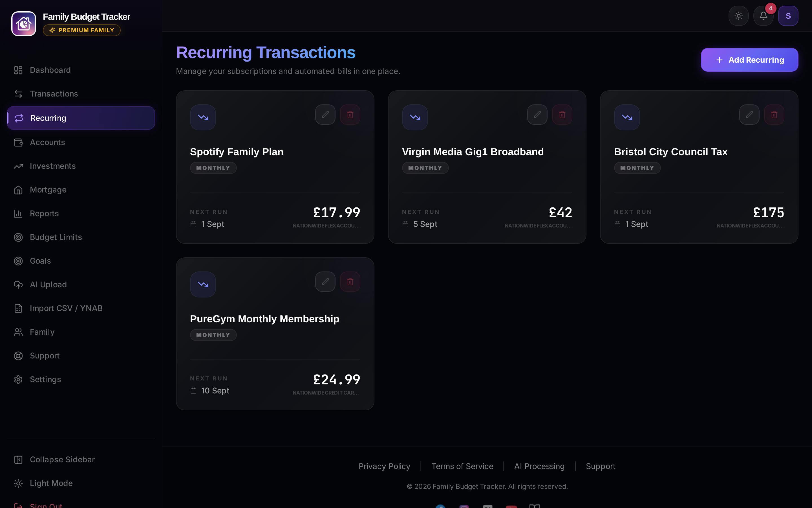Click the 10 Sept next run date
The image size is (812, 508).
coord(215,391)
